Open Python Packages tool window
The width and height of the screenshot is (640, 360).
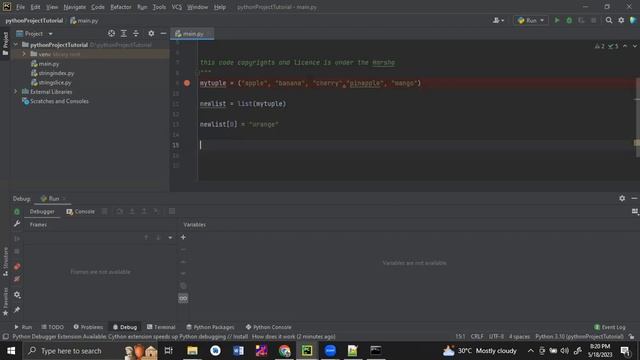tap(210, 327)
